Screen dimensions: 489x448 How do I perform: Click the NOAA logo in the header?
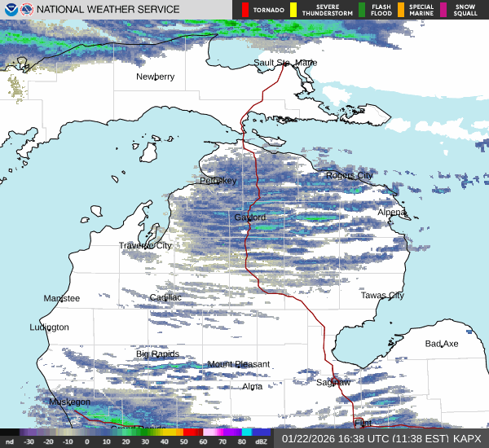[10, 10]
